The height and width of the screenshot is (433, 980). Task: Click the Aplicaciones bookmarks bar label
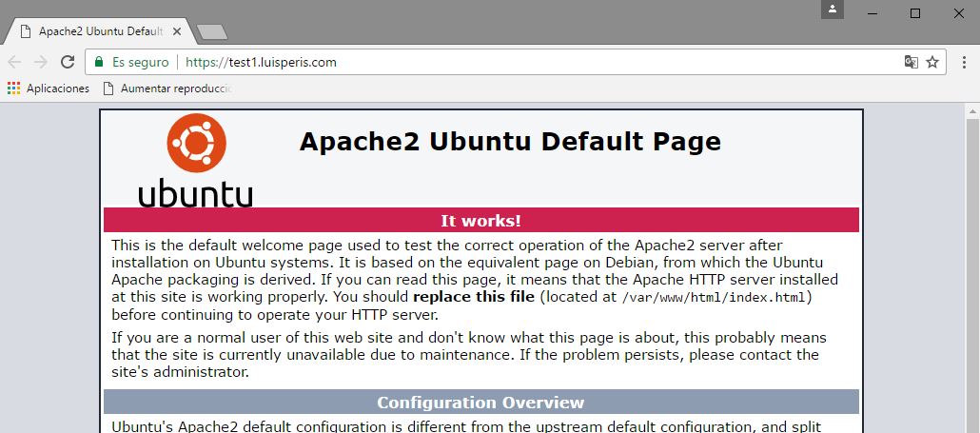[x=58, y=89]
